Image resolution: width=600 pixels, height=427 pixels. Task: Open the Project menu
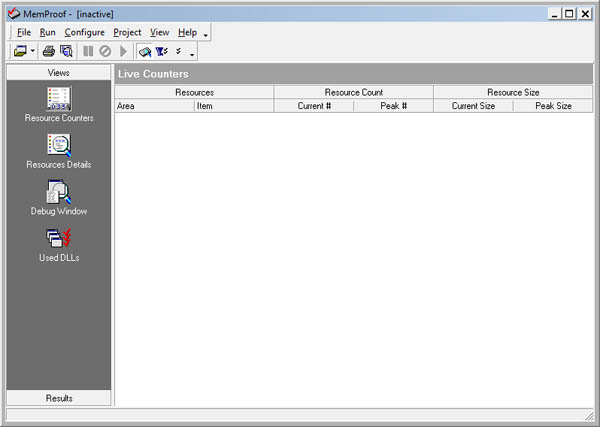point(127,32)
